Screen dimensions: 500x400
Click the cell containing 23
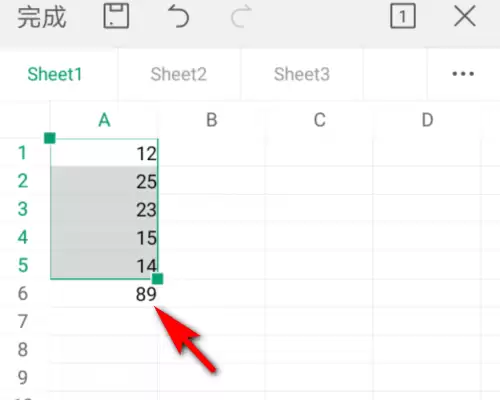[x=104, y=209]
